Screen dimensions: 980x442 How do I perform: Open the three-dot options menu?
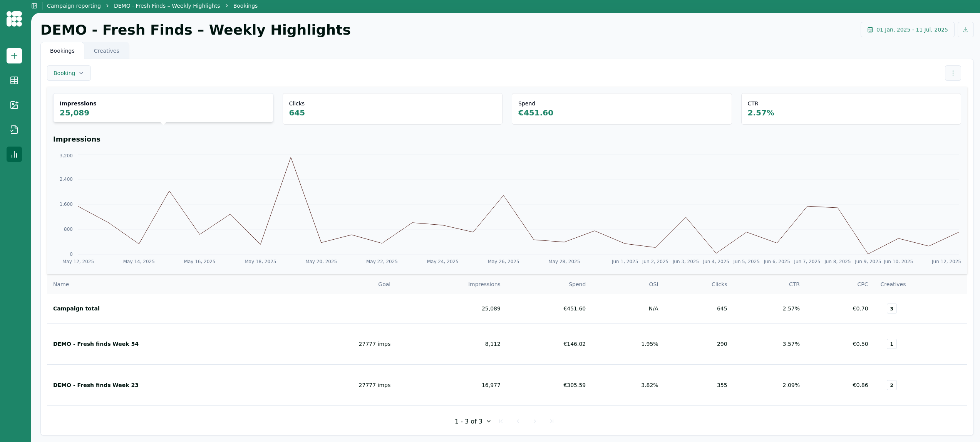point(953,73)
